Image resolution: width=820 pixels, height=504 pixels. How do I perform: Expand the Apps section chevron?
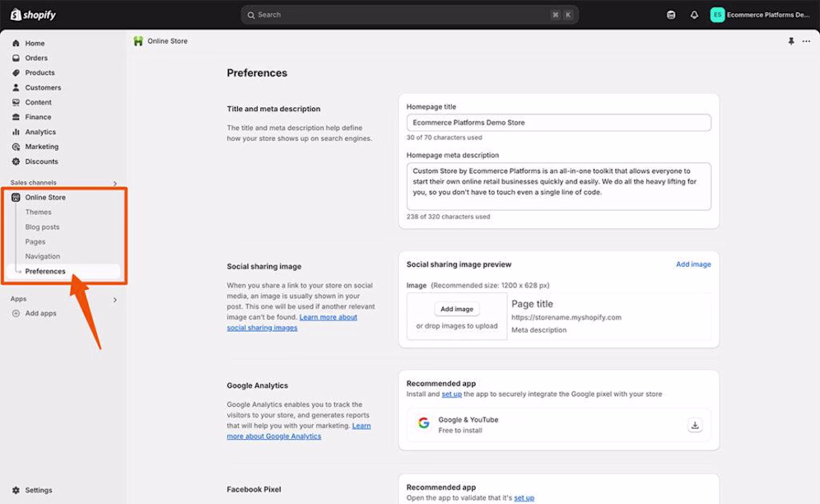tap(115, 300)
